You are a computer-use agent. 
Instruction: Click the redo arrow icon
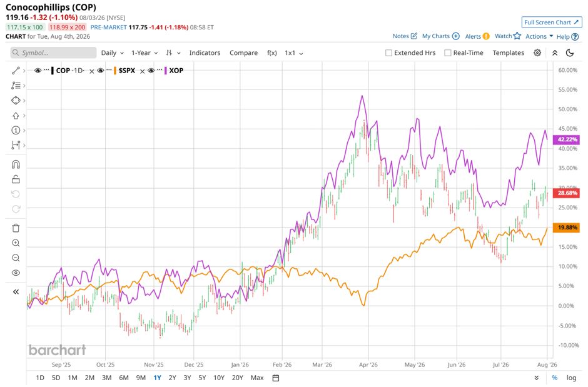click(16, 209)
